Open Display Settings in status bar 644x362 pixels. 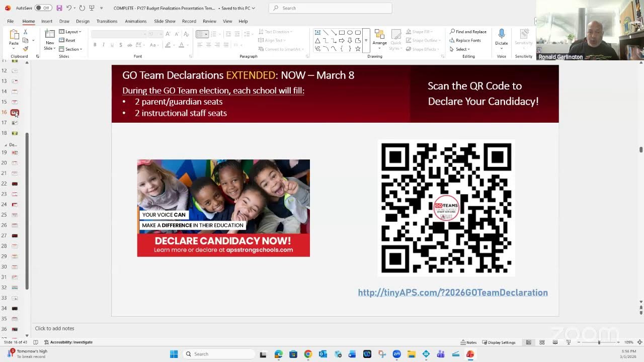(x=499, y=342)
